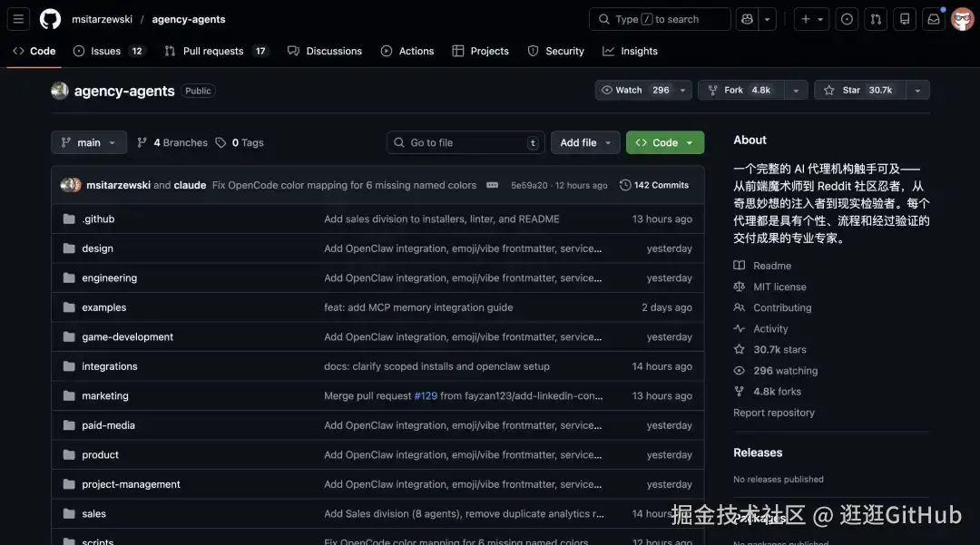Viewport: 980px width, 545px height.
Task: Open pull requests icon in top header
Action: coord(876,19)
